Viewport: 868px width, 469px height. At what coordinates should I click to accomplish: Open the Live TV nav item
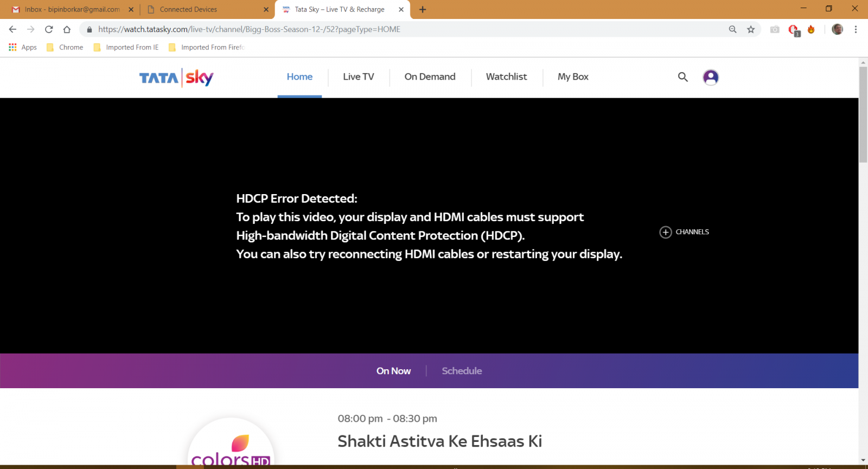(x=359, y=77)
